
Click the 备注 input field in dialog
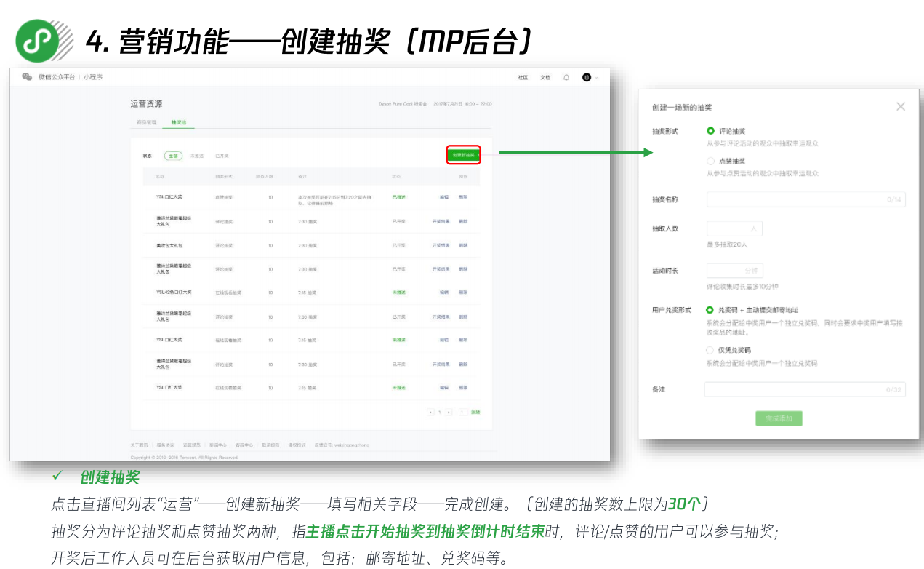[805, 389]
